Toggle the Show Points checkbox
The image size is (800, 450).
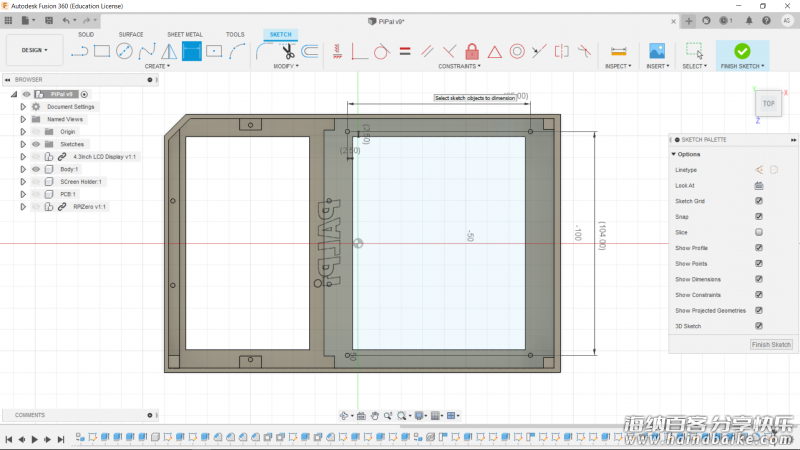pyautogui.click(x=759, y=263)
